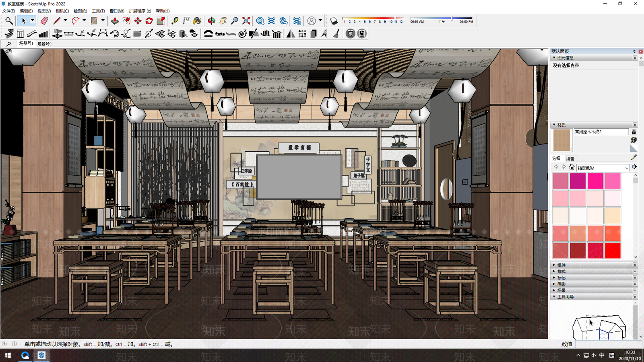
Task: Select the Pan hand tool
Action: point(223,21)
